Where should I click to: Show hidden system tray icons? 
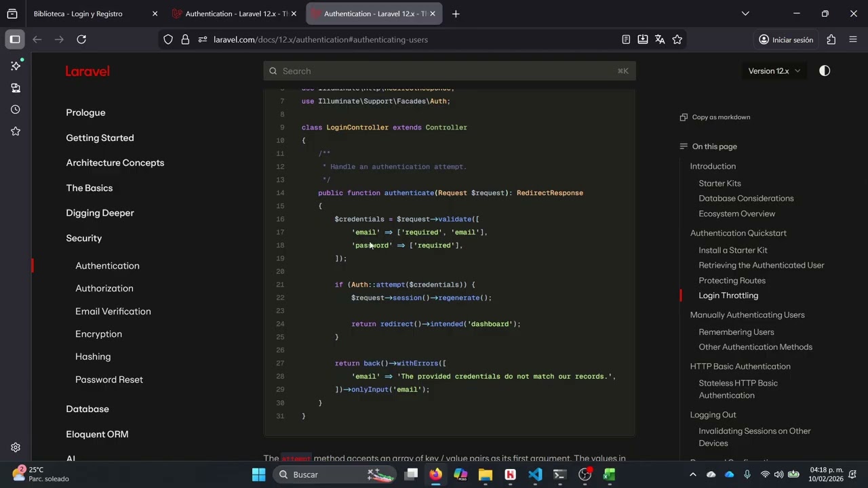pyautogui.click(x=694, y=474)
